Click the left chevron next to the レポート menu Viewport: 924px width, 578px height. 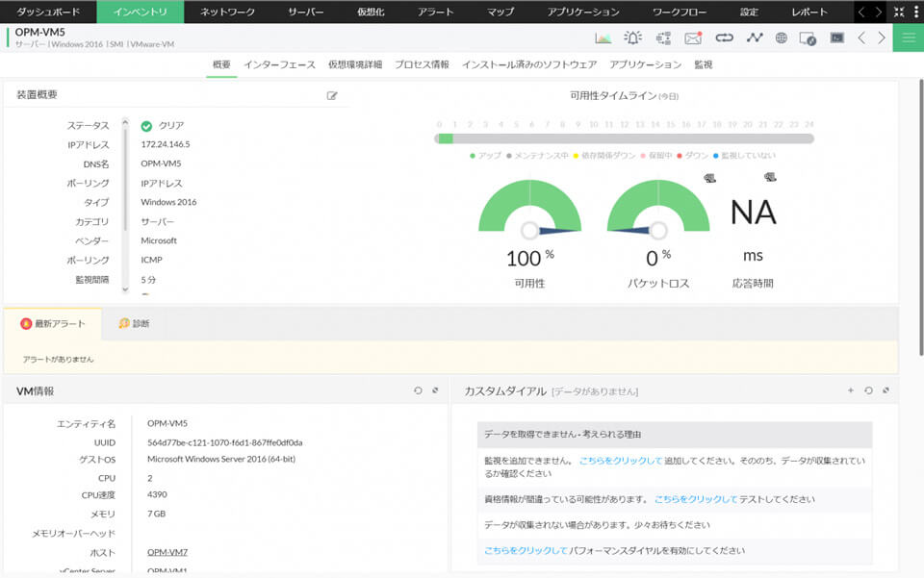point(860,13)
